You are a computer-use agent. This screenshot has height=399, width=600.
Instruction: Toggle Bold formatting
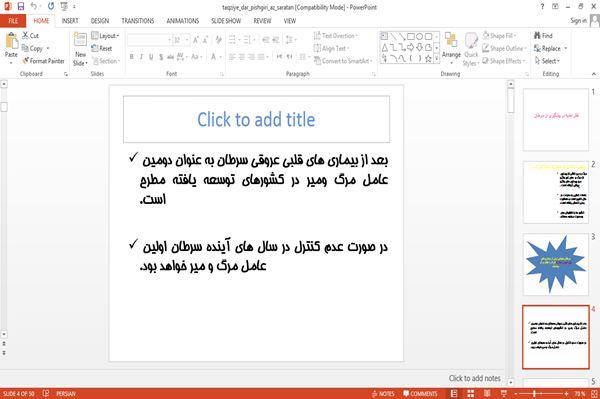coord(132,57)
